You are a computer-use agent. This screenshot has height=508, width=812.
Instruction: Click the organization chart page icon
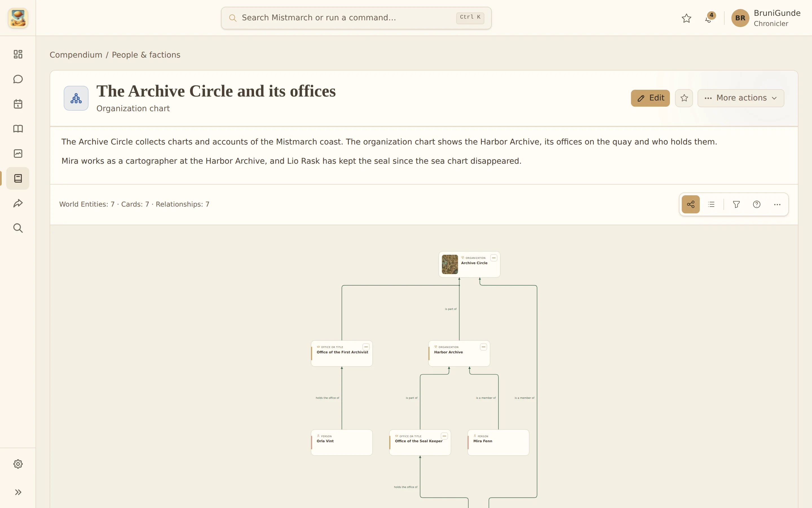76,98
